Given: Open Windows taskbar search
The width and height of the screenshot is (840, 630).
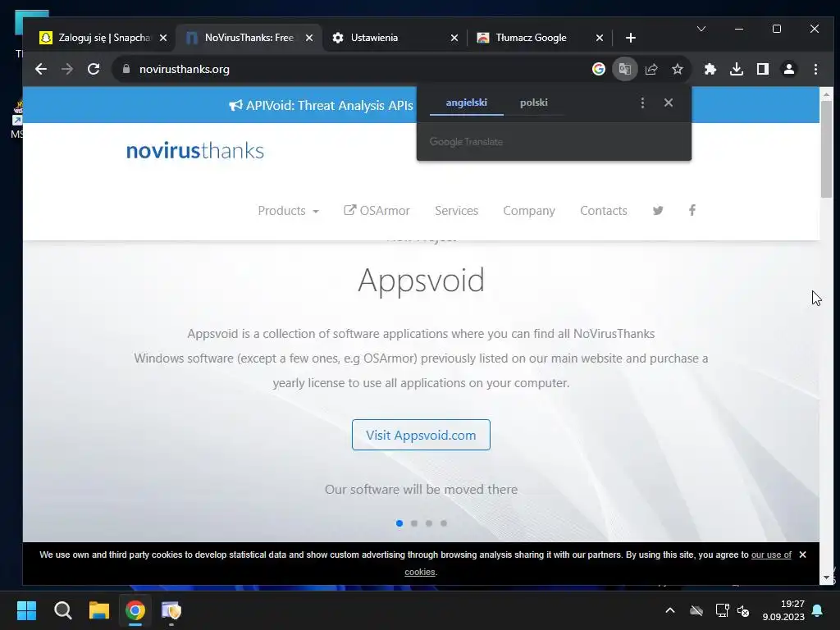Looking at the screenshot, I should click(x=62, y=610).
